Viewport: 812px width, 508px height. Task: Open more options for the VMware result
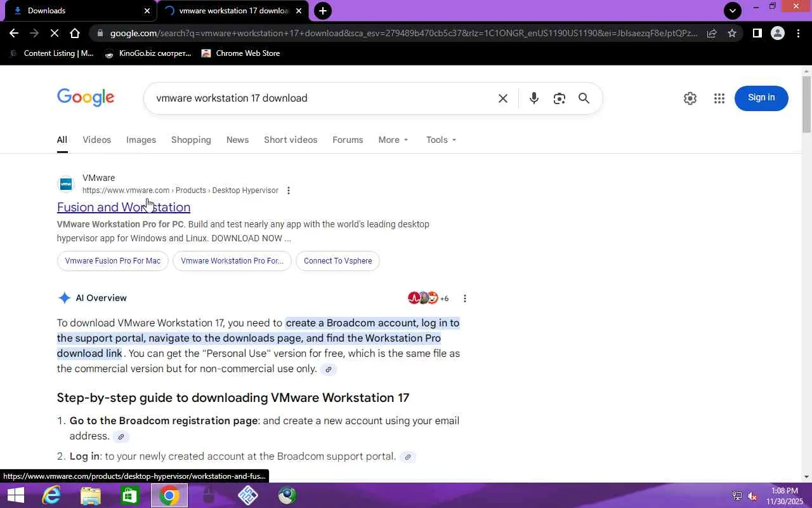pyautogui.click(x=288, y=190)
